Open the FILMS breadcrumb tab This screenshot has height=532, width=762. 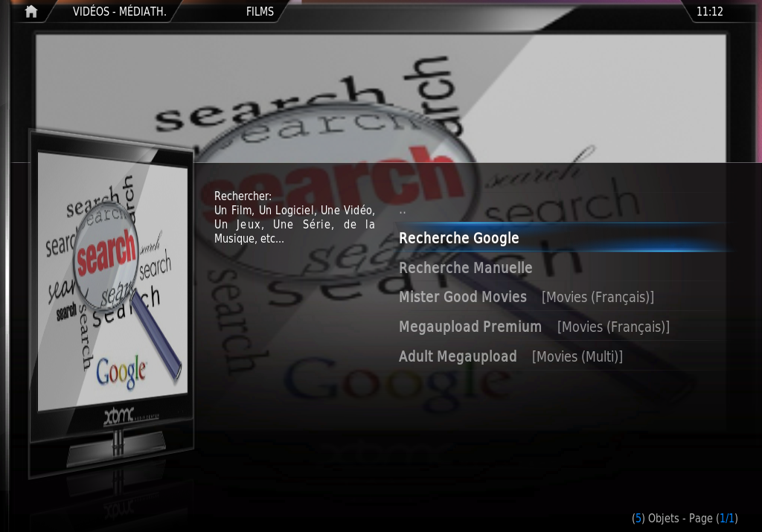(260, 12)
